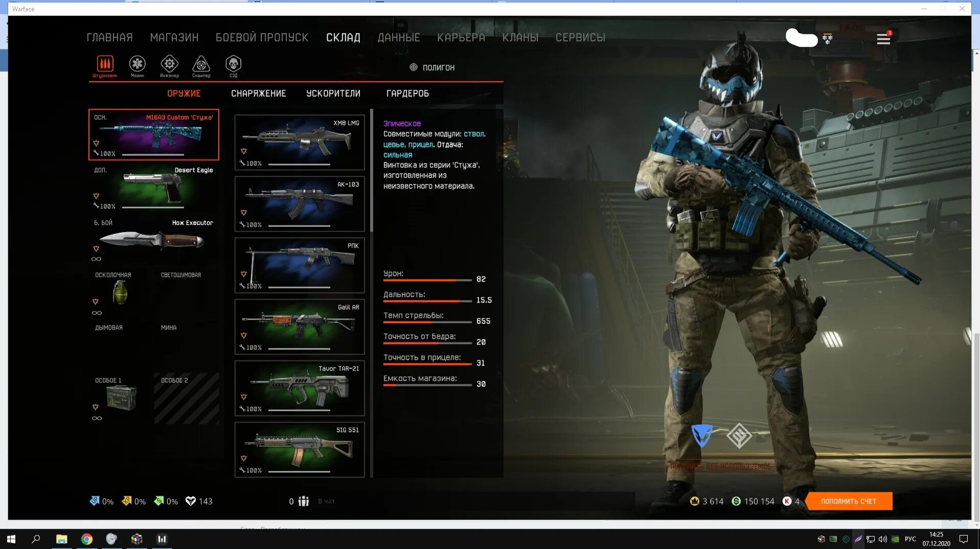
Task: Open File Explorer from taskbar
Action: (x=62, y=539)
